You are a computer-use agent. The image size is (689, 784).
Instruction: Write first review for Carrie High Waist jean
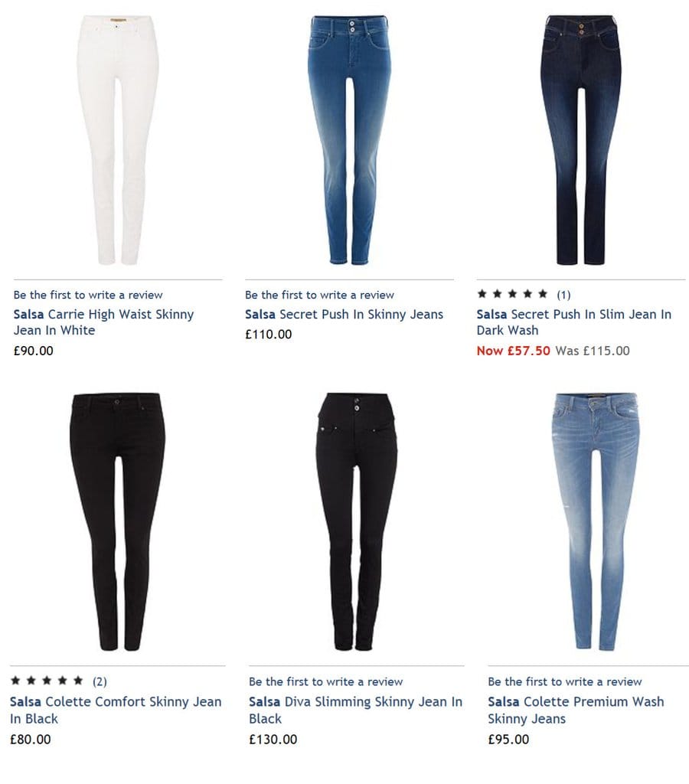[x=88, y=295]
